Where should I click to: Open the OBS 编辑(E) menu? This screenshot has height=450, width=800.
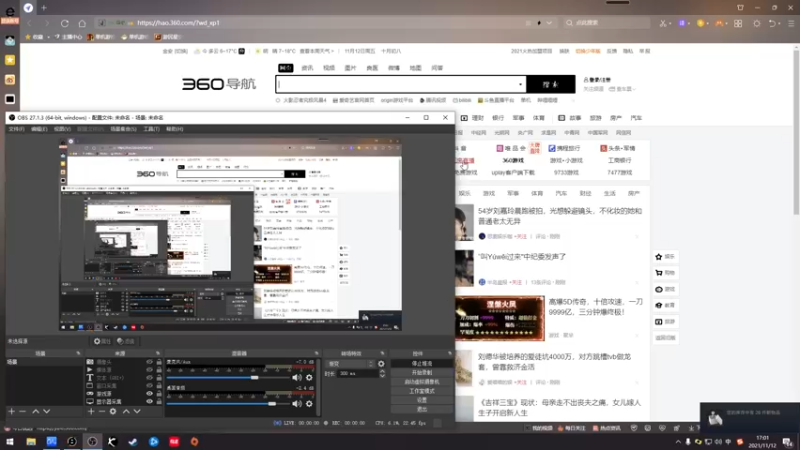(x=39, y=129)
